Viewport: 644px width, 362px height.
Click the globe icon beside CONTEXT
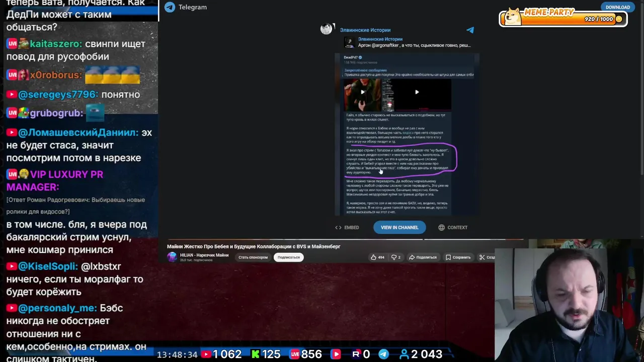pyautogui.click(x=441, y=227)
